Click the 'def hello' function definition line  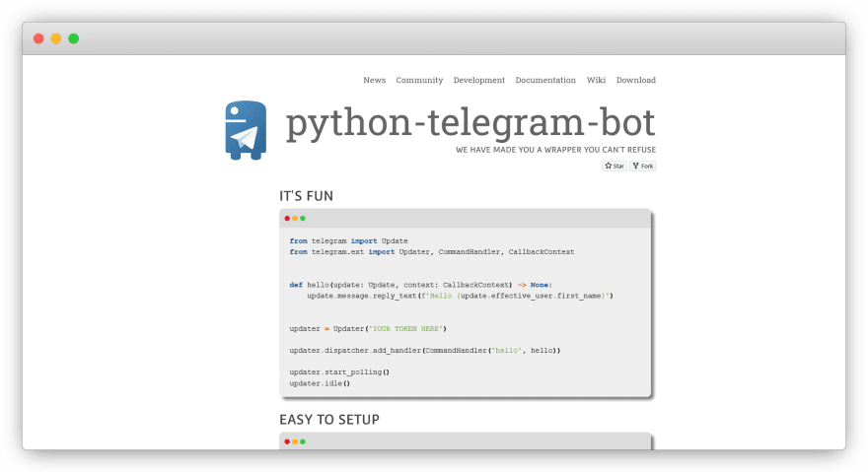(x=421, y=285)
